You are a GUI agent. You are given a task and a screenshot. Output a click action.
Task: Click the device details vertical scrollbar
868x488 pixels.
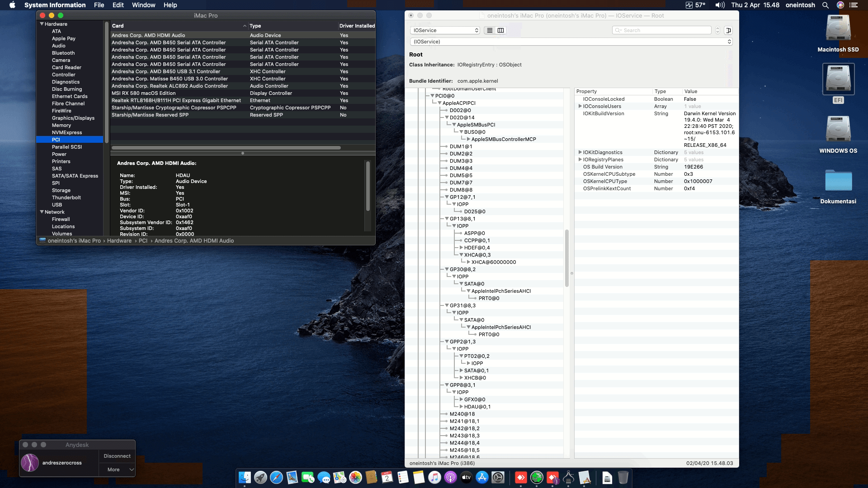(368, 186)
